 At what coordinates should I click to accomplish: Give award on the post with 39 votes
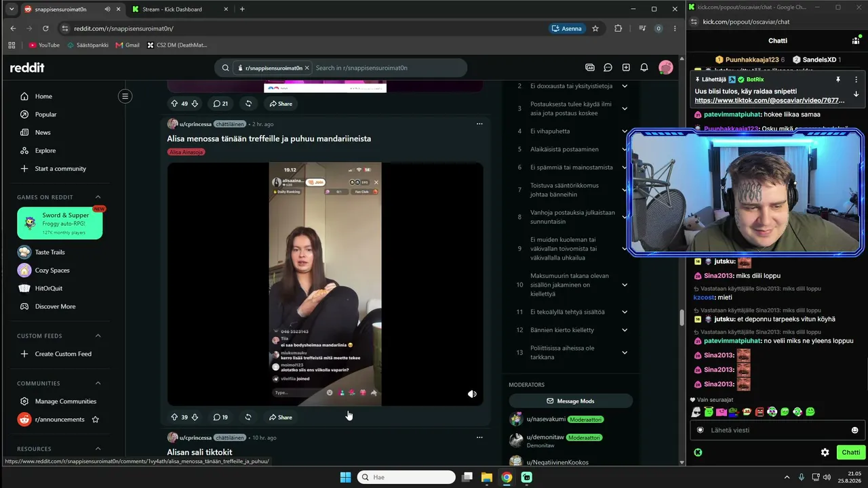pyautogui.click(x=248, y=417)
